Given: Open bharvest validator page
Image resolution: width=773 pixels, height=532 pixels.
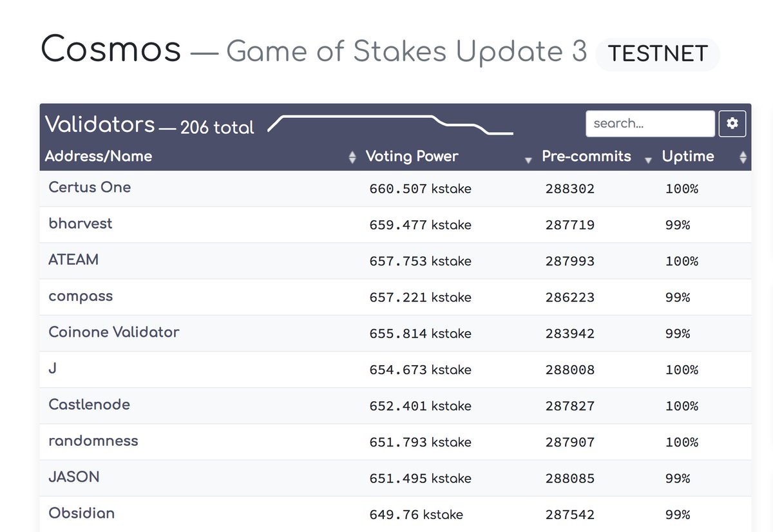Looking at the screenshot, I should pyautogui.click(x=81, y=223).
